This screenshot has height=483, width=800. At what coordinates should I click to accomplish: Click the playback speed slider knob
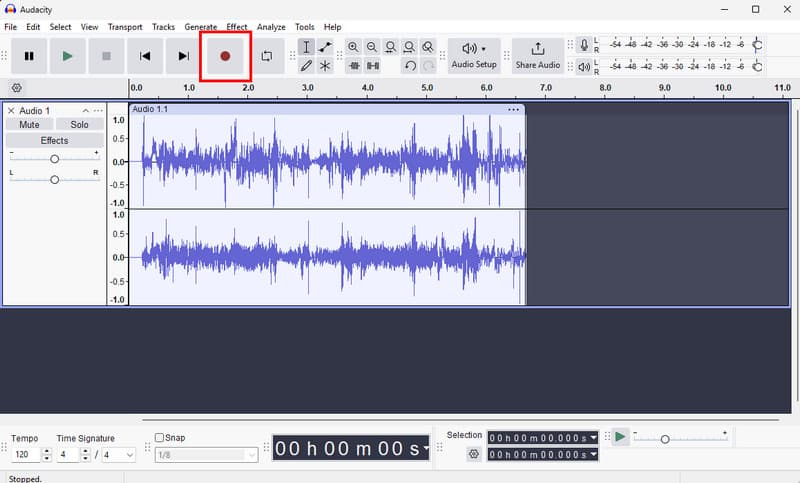[x=665, y=439]
